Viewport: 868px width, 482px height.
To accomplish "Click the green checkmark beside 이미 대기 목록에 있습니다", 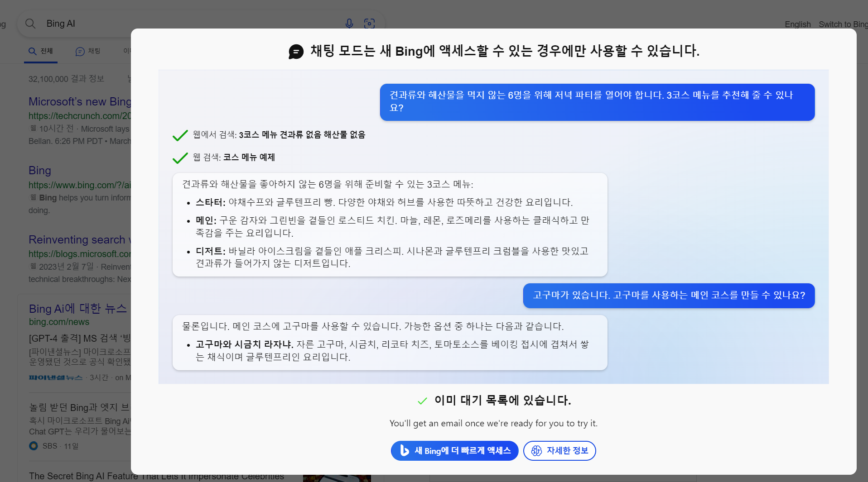I will [x=422, y=401].
